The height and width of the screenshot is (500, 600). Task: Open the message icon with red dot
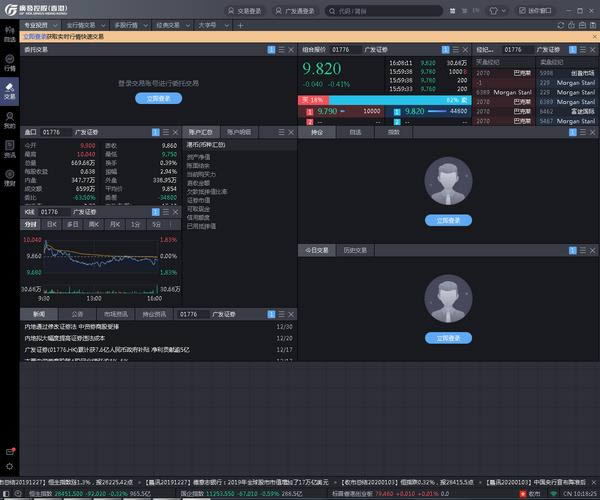click(10, 451)
